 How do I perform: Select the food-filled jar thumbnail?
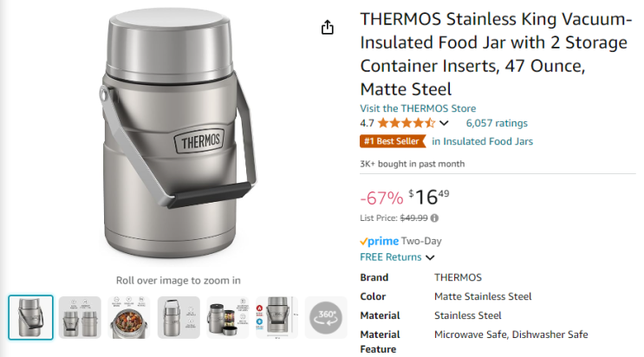point(129,317)
